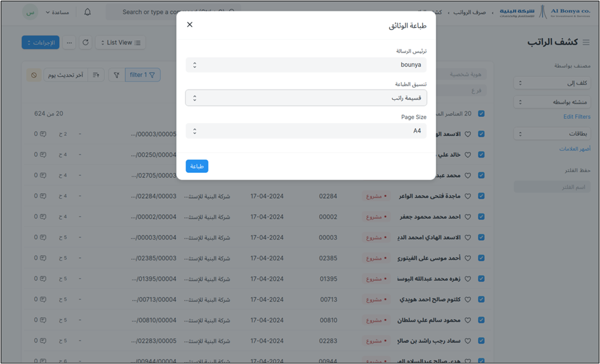Close the طباعة الوثائق dialog
Screen dimensions: 600x364
point(189,25)
